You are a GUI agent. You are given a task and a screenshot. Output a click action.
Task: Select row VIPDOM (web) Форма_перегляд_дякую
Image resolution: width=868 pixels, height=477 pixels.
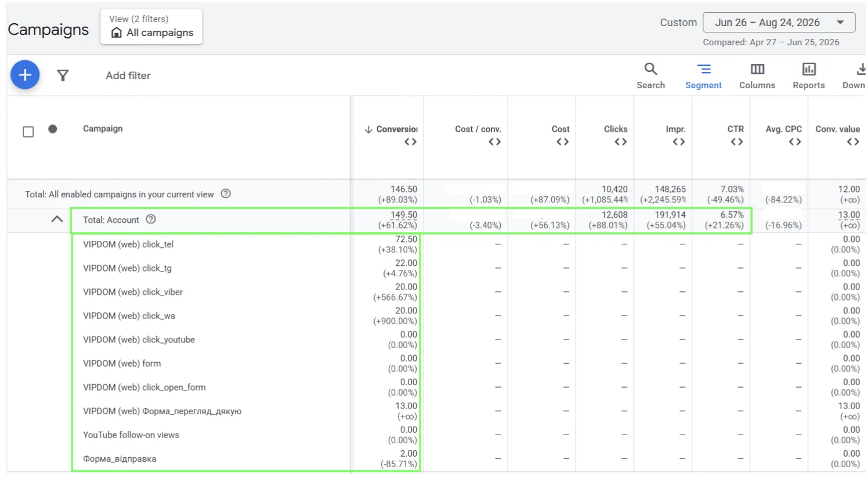162,411
